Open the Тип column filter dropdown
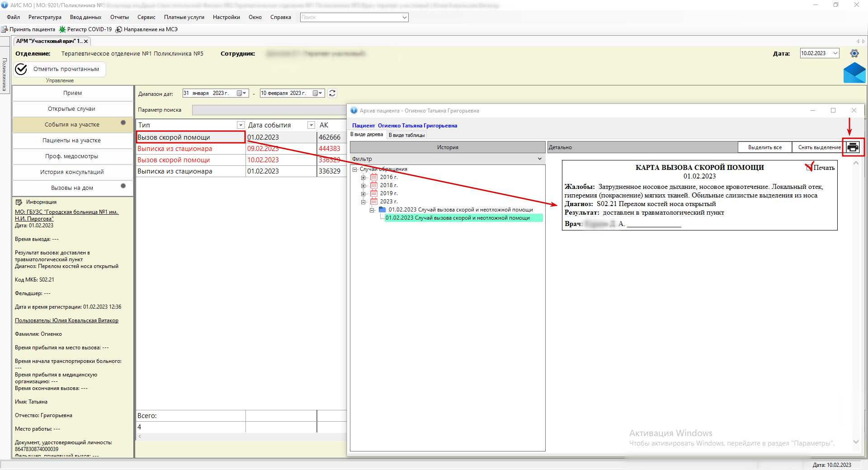The image size is (868, 470). 241,125
